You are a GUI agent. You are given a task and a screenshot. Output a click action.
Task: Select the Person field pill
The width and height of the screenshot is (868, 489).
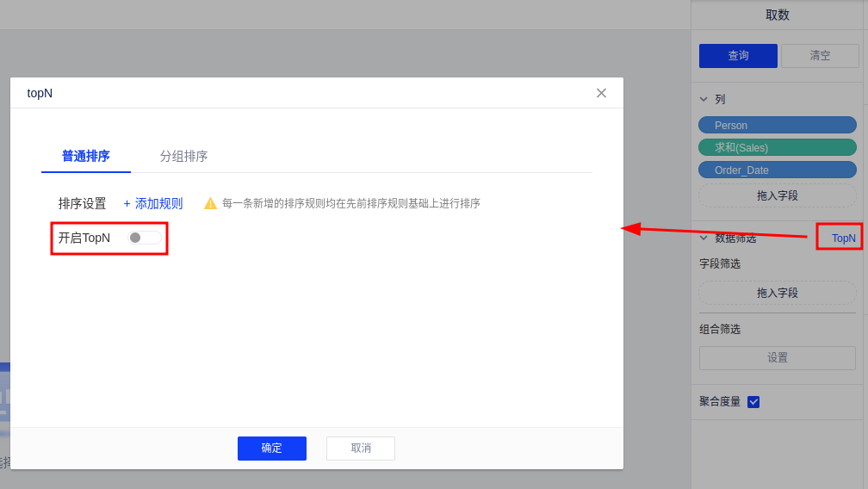coord(777,125)
